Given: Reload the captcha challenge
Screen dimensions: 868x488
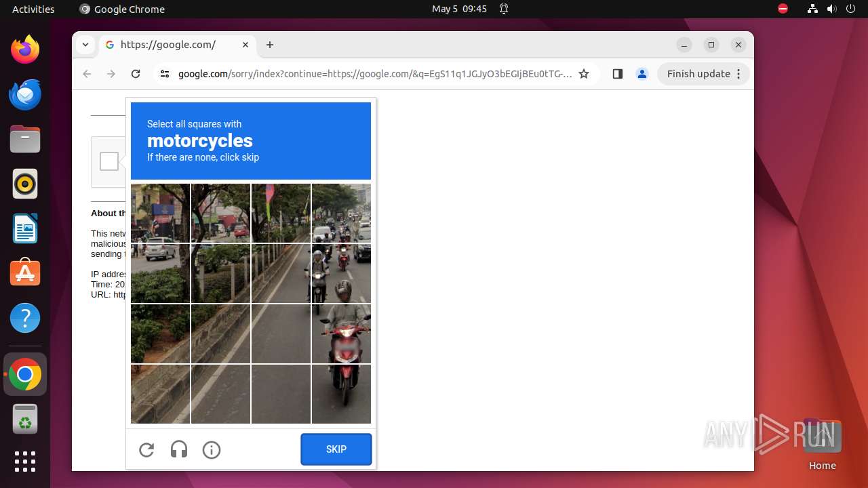Looking at the screenshot, I should [146, 449].
